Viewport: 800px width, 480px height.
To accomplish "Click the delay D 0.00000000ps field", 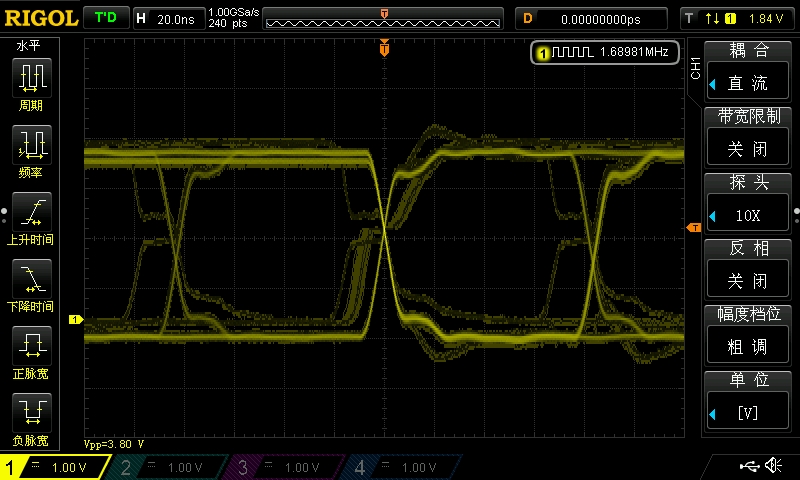I will pos(592,19).
